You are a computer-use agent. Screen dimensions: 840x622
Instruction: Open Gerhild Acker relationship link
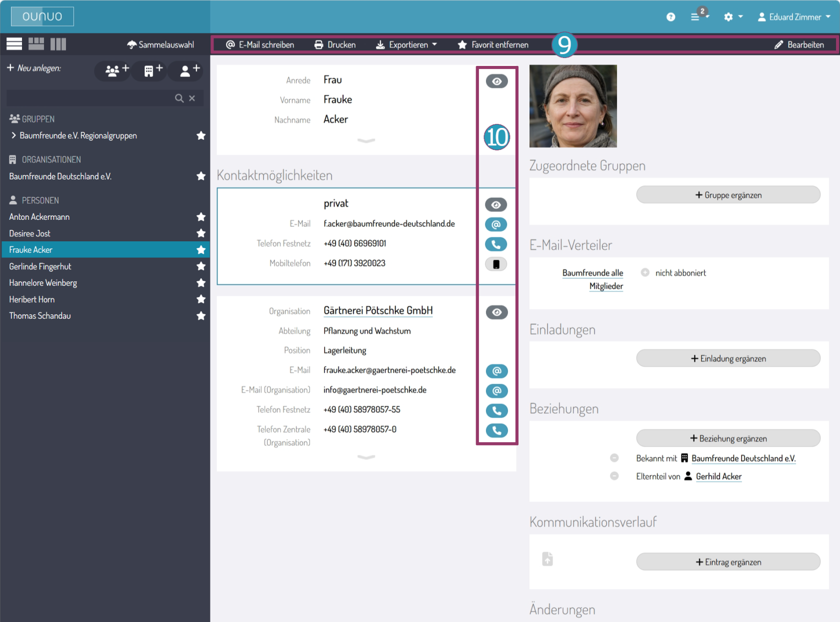coord(718,477)
